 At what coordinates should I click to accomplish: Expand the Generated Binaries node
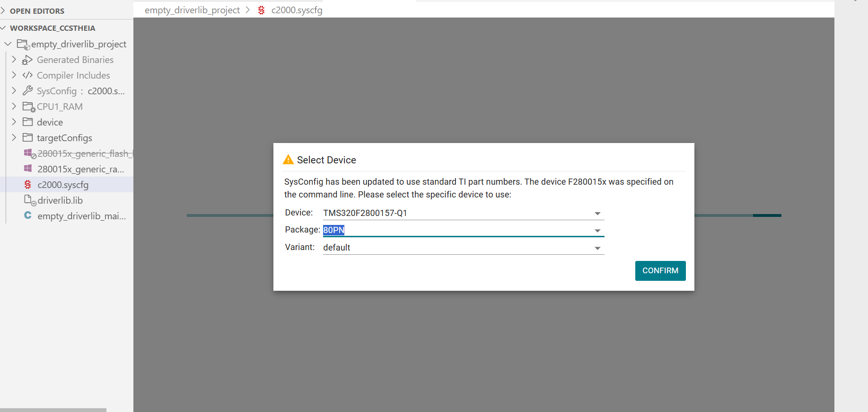pyautogui.click(x=14, y=60)
